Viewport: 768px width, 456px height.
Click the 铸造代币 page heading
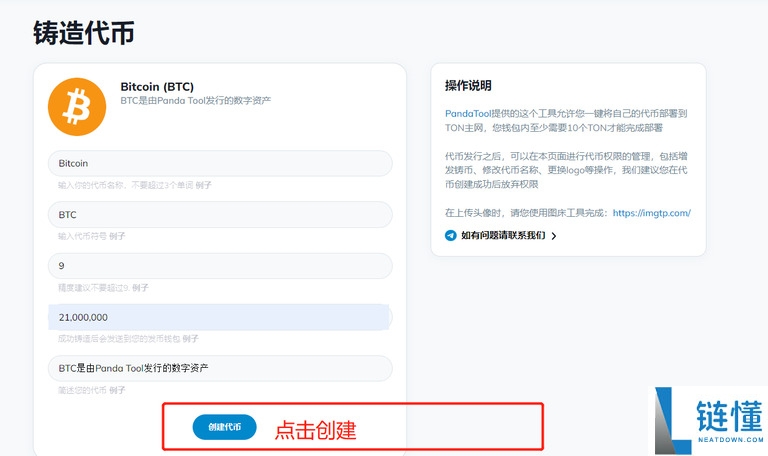pos(84,33)
